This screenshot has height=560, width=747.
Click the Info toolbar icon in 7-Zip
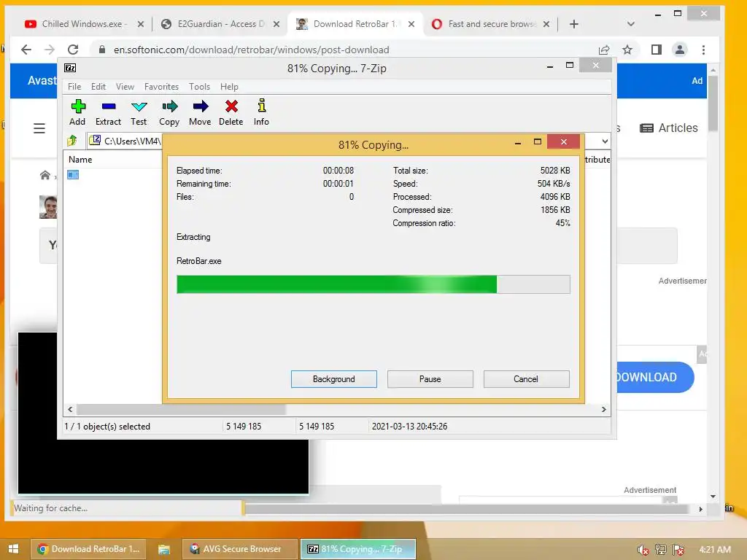261,112
